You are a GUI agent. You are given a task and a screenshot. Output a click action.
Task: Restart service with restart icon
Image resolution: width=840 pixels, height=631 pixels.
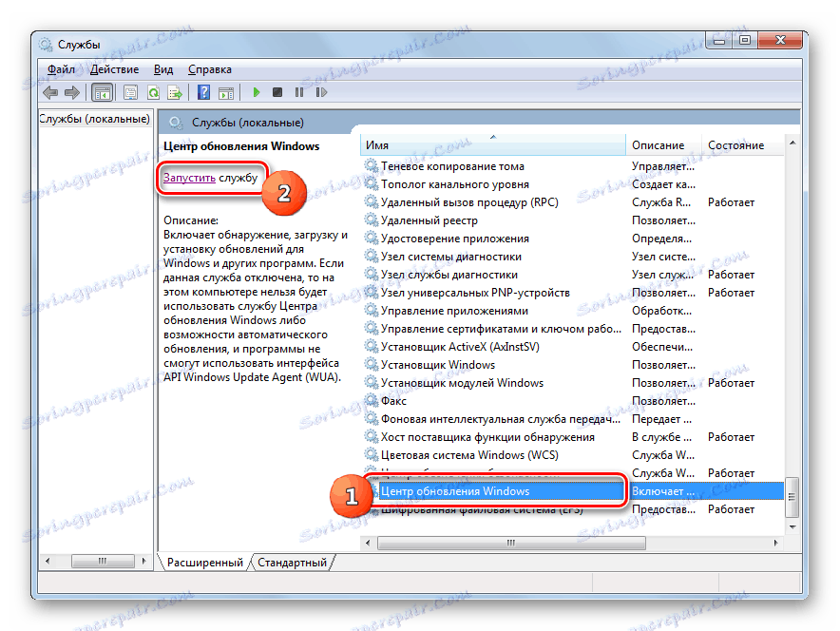[x=321, y=92]
